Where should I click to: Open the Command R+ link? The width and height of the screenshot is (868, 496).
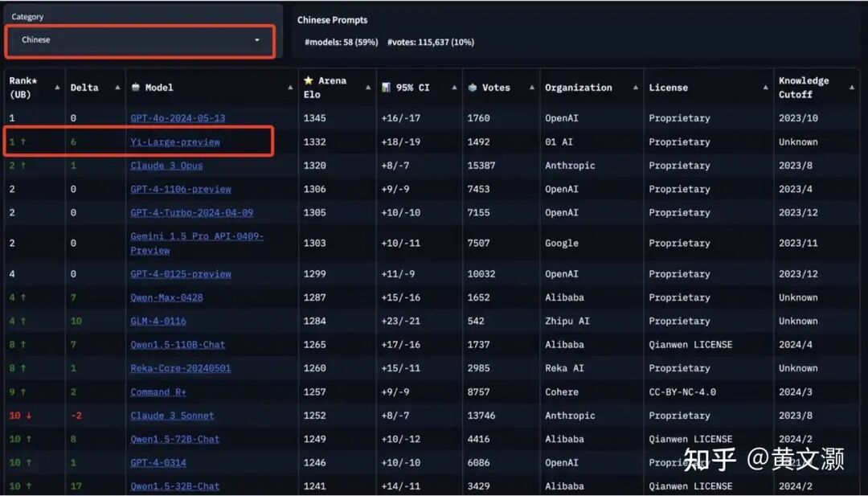click(158, 392)
